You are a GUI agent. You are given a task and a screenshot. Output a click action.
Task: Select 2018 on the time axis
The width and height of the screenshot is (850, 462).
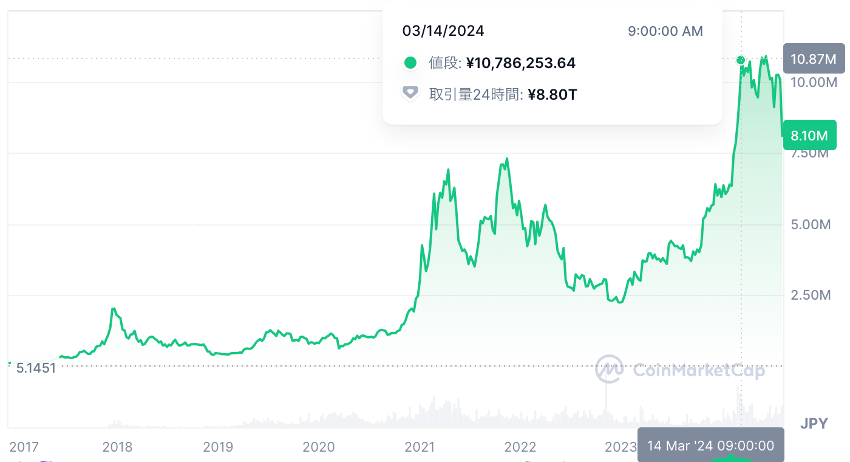[x=117, y=447]
